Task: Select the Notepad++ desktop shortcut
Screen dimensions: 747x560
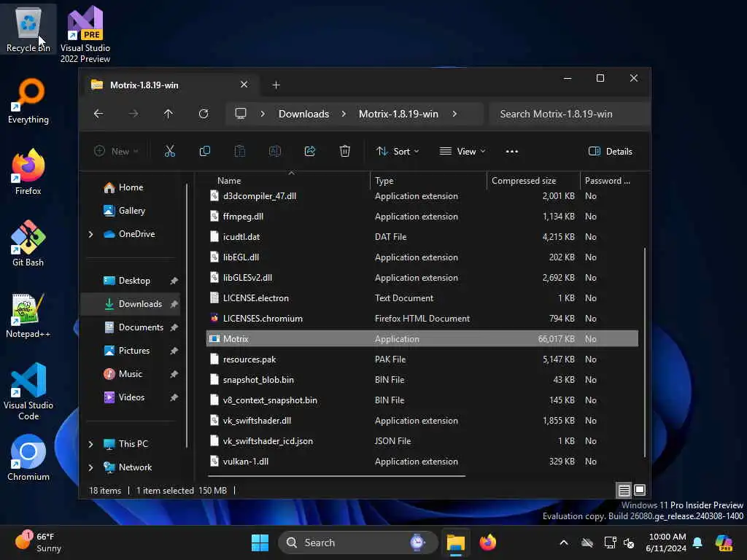Action: pos(28,315)
